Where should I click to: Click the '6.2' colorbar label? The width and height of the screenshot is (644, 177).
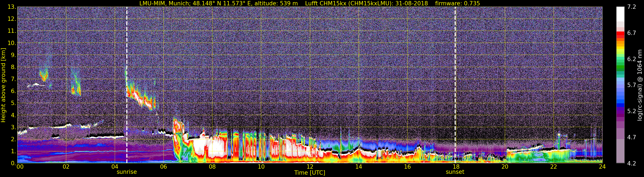click(x=632, y=59)
